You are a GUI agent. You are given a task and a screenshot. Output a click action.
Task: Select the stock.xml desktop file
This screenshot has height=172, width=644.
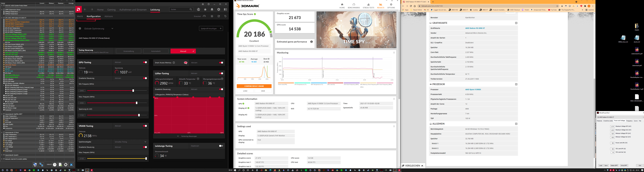point(637,39)
